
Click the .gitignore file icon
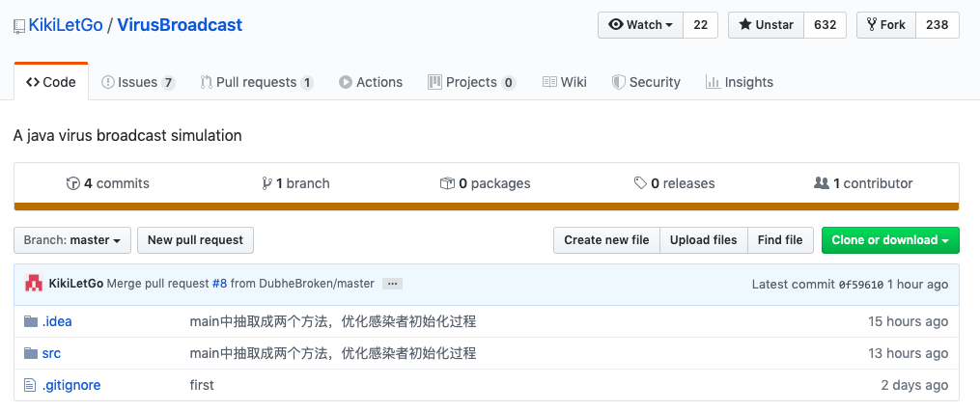point(30,385)
